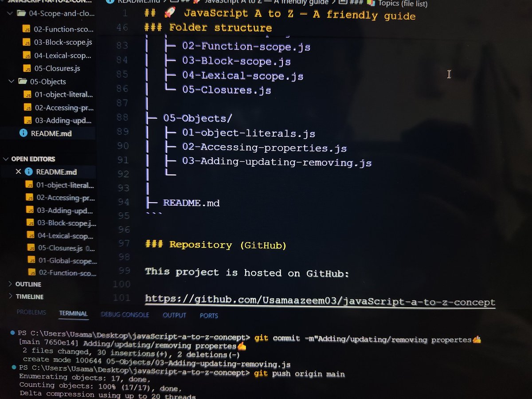Click JS icon of 01-Global-scope... in Open Editors

(31, 260)
